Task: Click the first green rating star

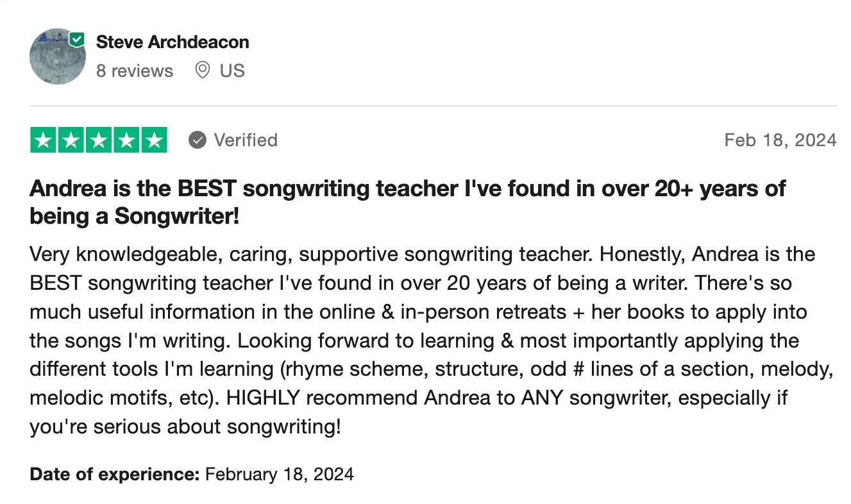Action: (44, 140)
